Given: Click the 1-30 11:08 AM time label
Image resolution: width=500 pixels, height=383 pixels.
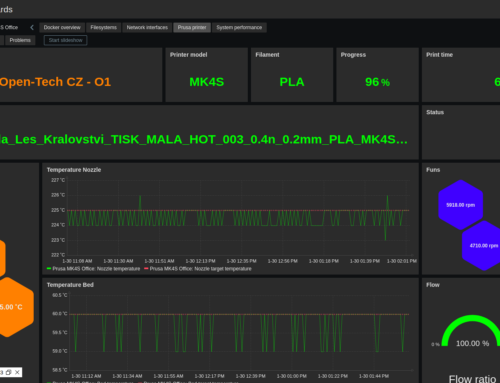Looking at the screenshot, I should 77,261.
